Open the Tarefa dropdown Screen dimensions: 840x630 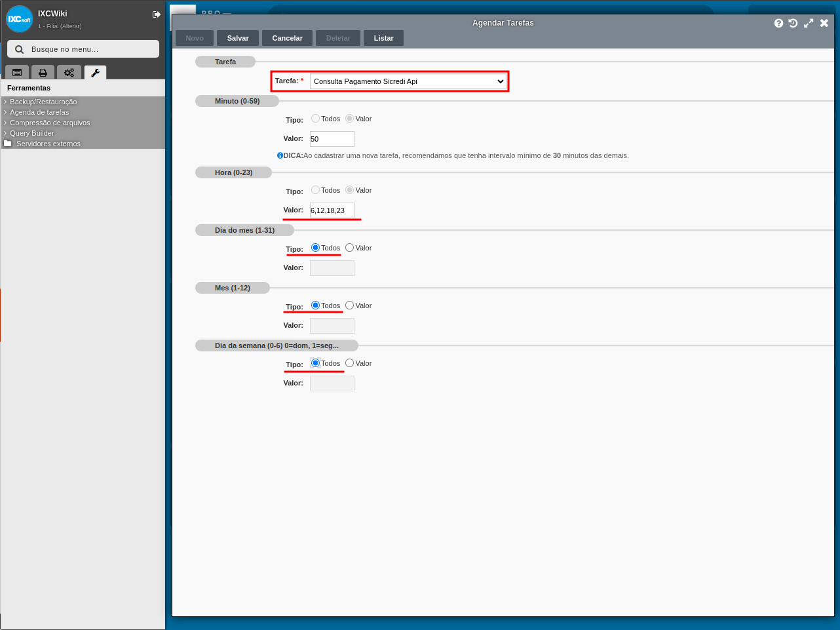click(x=408, y=81)
